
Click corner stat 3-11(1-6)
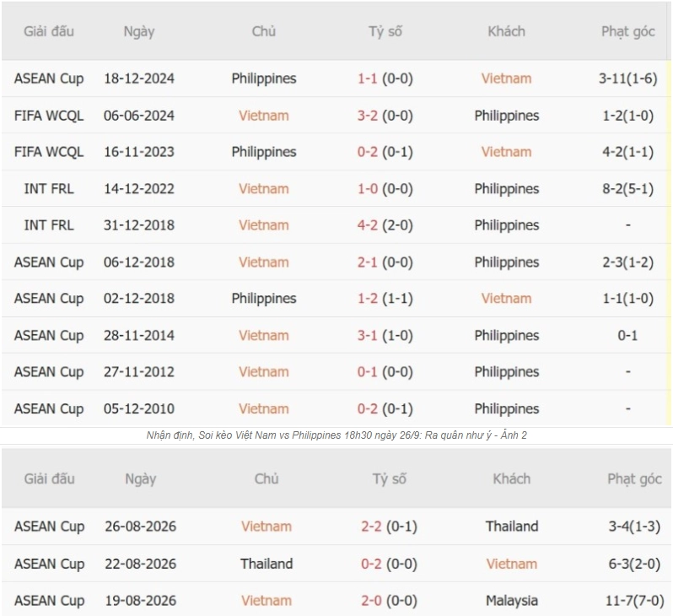click(x=628, y=78)
